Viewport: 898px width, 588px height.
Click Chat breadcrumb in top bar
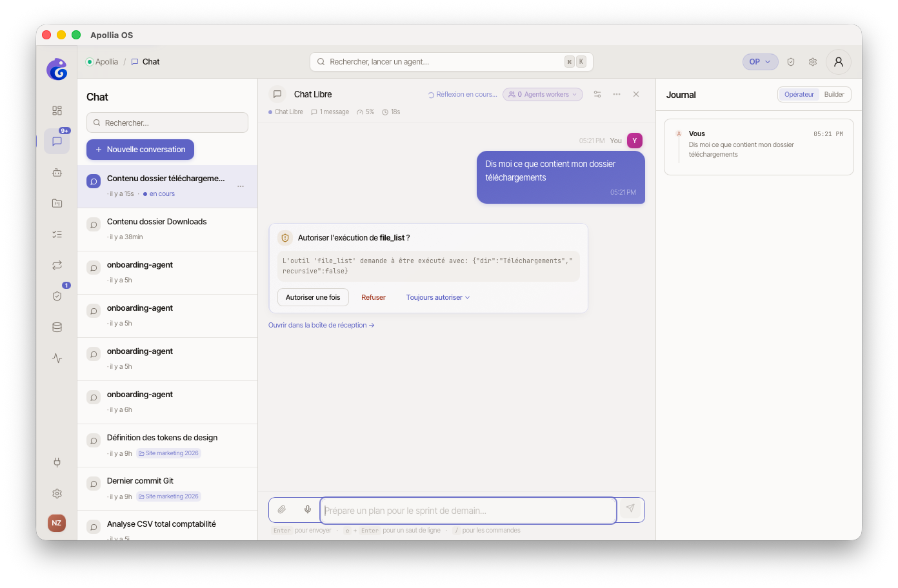pos(145,62)
